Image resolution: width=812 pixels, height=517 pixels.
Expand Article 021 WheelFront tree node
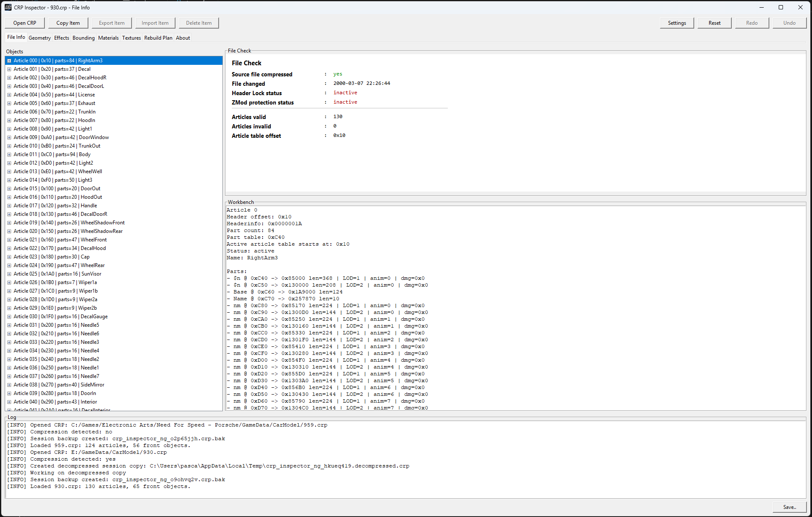coord(9,240)
